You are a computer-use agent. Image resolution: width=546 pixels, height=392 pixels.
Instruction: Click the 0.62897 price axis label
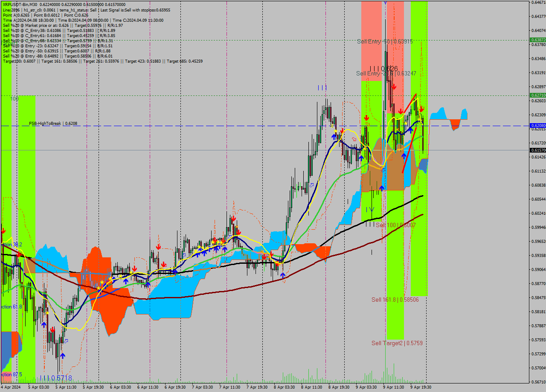click(538, 86)
